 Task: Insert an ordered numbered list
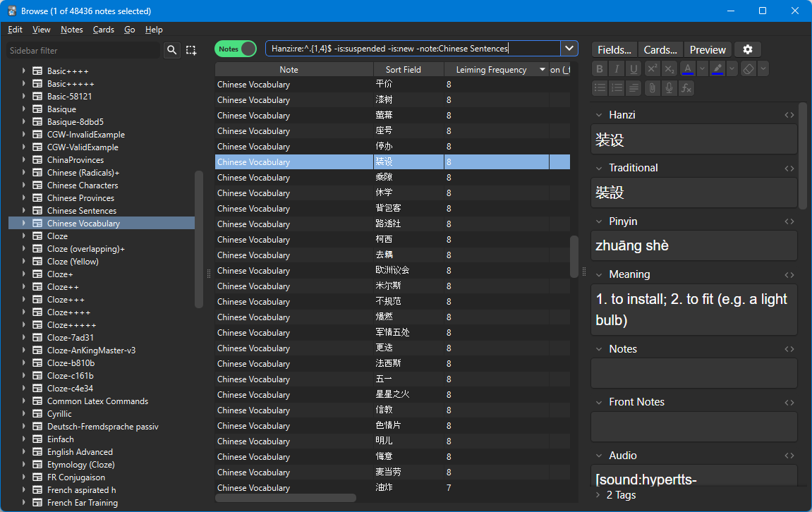[617, 88]
